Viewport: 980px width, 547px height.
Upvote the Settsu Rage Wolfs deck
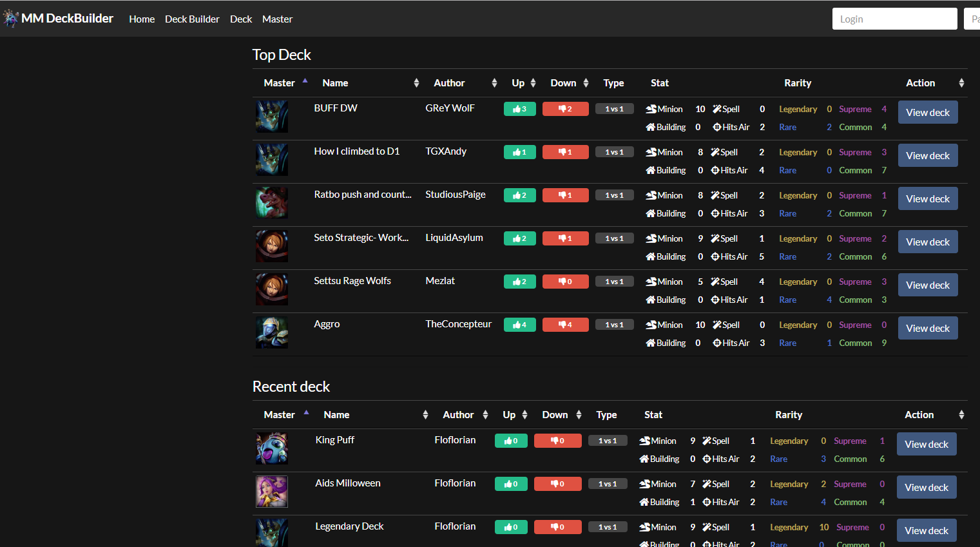520,282
